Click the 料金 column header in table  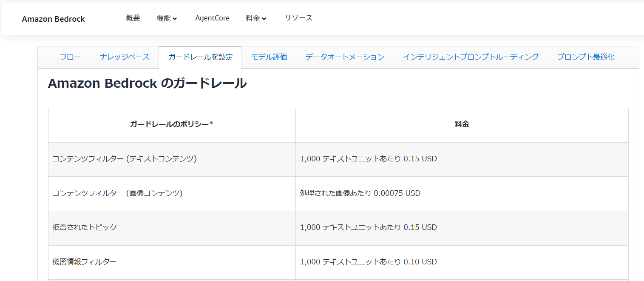click(462, 125)
